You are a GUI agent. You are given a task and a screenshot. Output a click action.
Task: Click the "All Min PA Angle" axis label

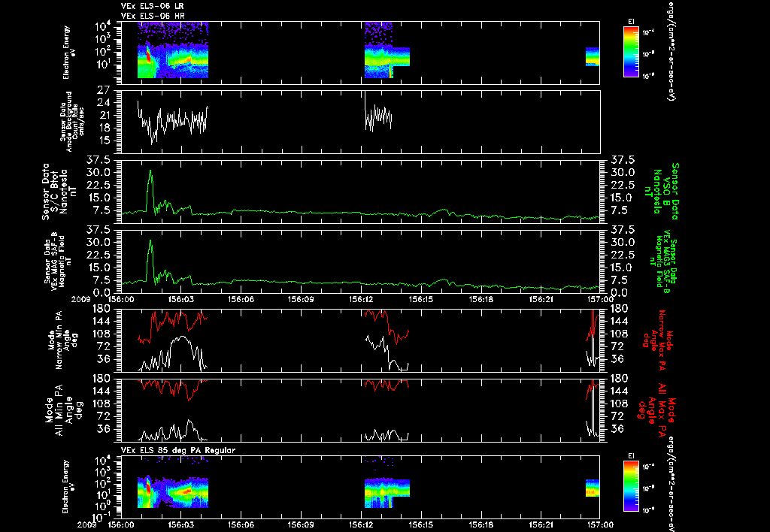(62, 410)
